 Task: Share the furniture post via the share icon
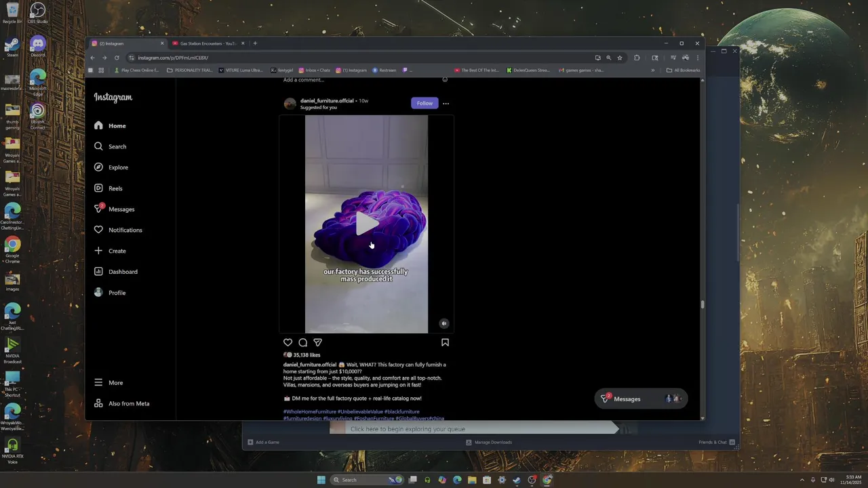tap(317, 342)
